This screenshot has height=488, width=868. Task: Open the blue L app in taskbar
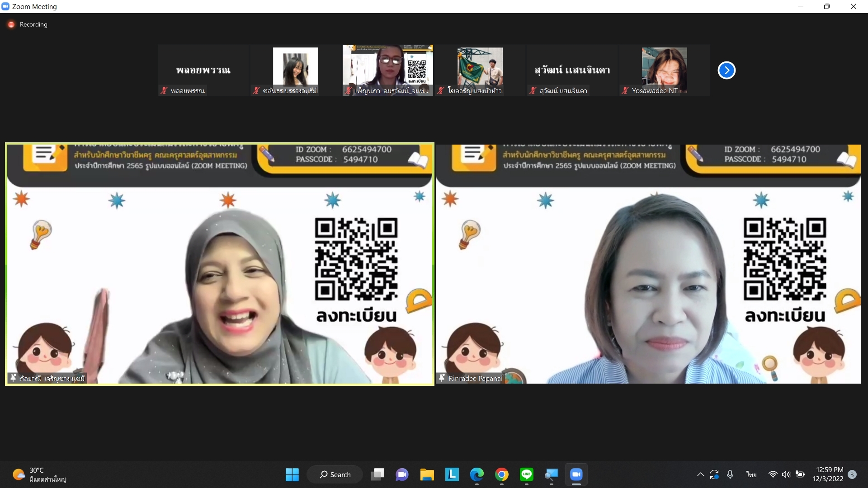452,474
